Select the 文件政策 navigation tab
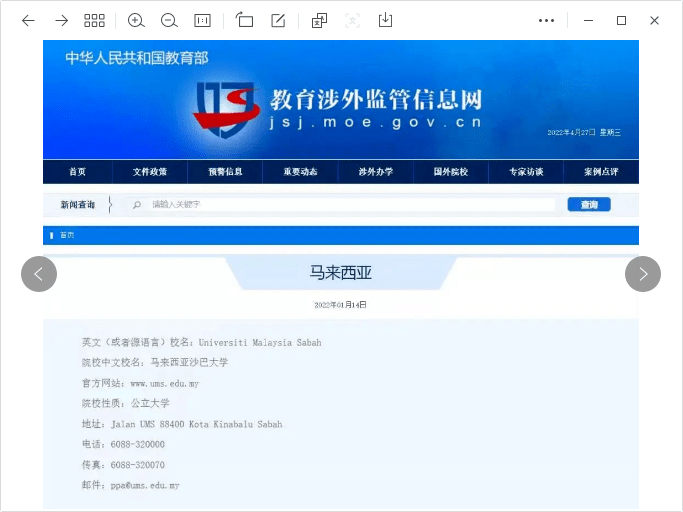The height and width of the screenshot is (512, 683). tap(150, 172)
